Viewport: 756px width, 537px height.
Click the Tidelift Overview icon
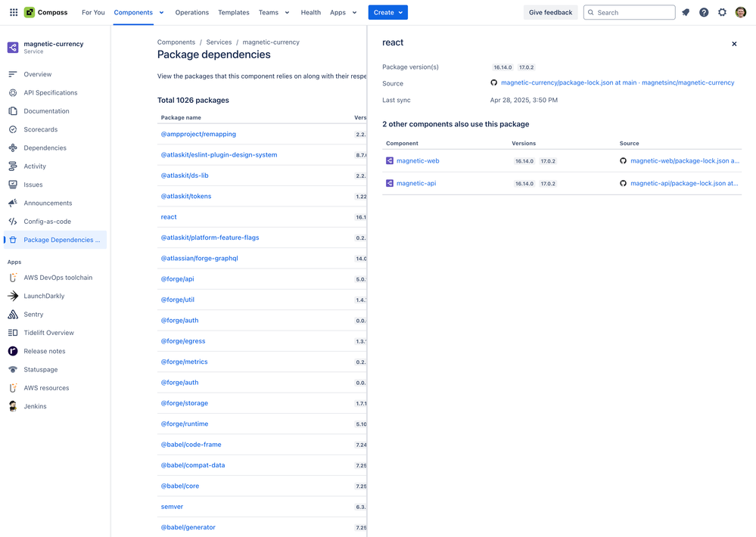click(13, 333)
